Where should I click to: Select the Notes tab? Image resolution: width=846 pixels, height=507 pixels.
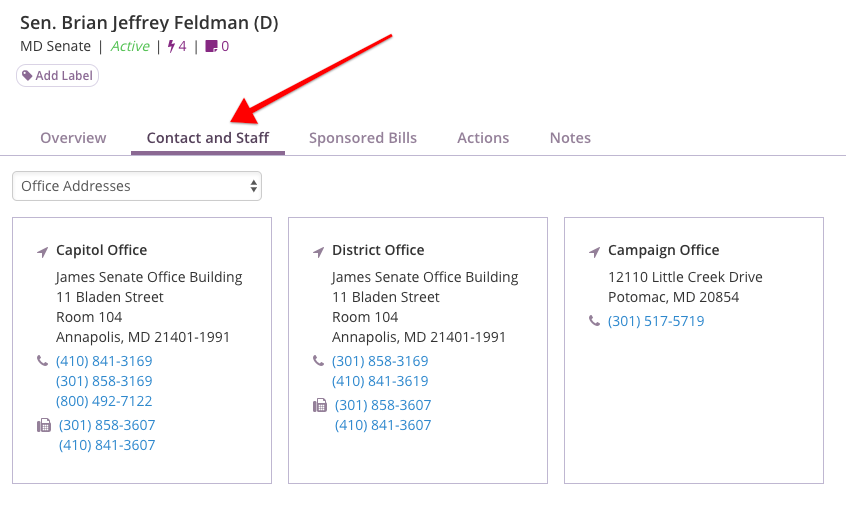click(570, 138)
